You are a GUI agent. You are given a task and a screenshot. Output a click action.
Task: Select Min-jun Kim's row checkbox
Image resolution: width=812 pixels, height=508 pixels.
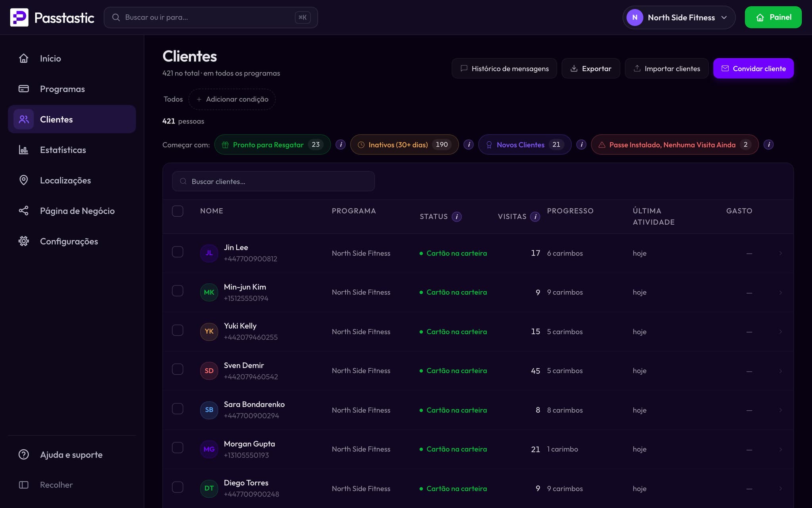(178, 291)
